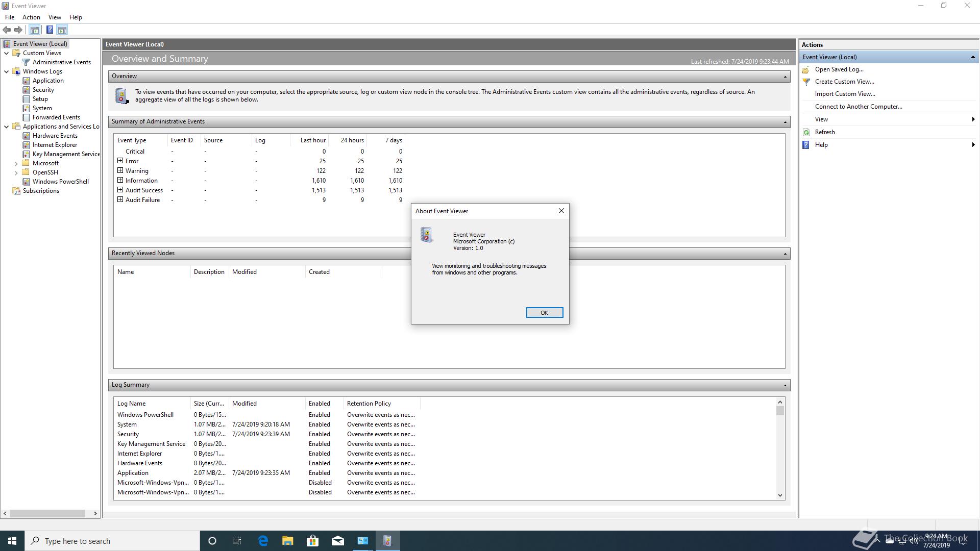Open the Forwarded Events log

tap(56, 117)
